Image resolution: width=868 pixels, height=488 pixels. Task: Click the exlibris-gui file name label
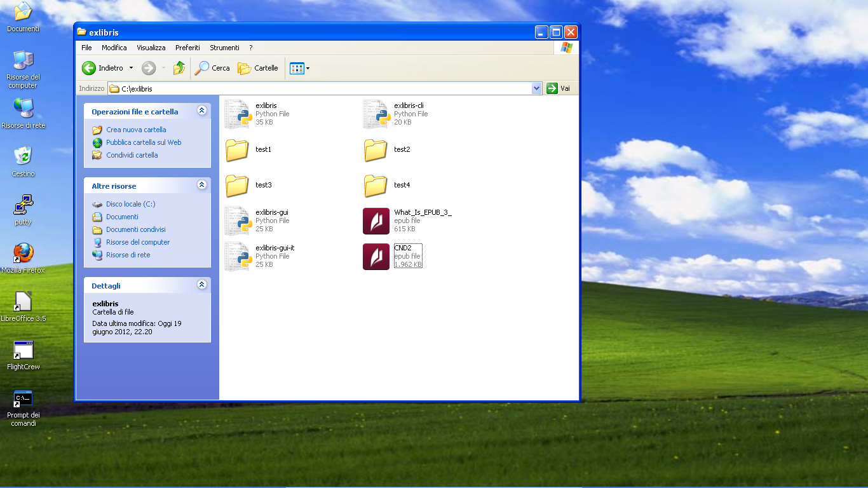click(x=272, y=212)
